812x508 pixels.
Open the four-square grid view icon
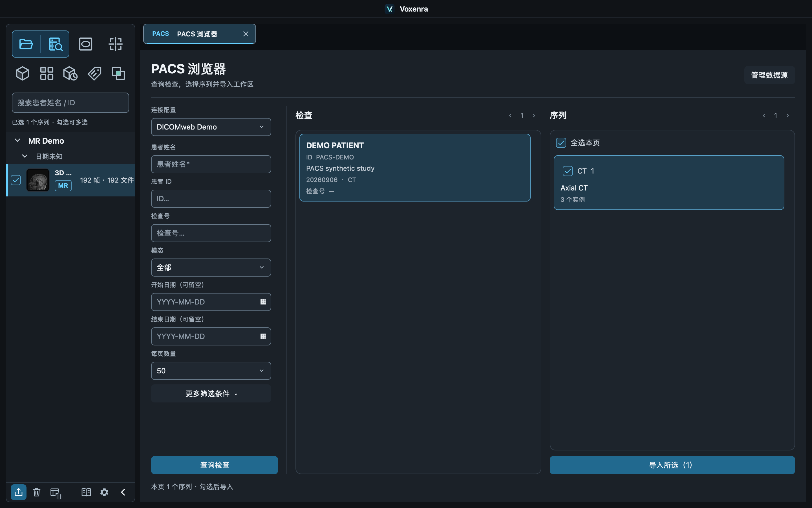pyautogui.click(x=47, y=73)
